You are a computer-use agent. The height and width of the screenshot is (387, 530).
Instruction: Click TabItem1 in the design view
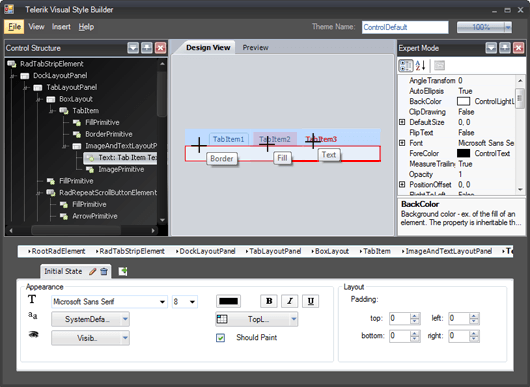coord(228,139)
